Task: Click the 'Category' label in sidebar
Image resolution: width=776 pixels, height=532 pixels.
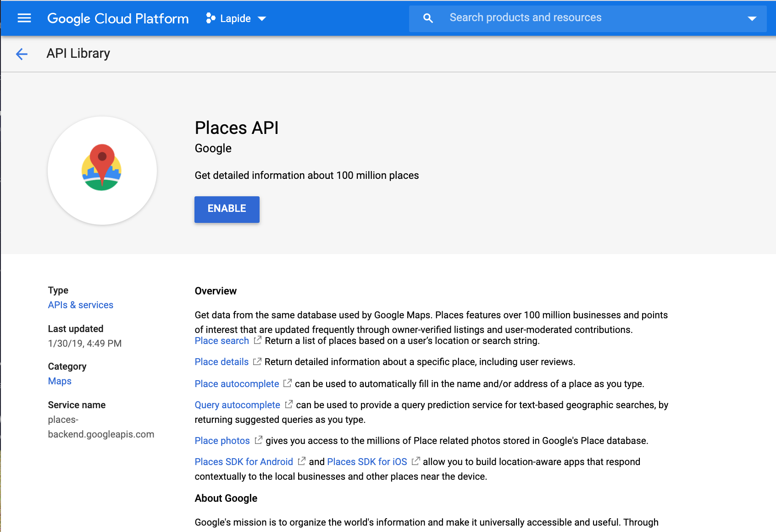Action: (x=67, y=366)
